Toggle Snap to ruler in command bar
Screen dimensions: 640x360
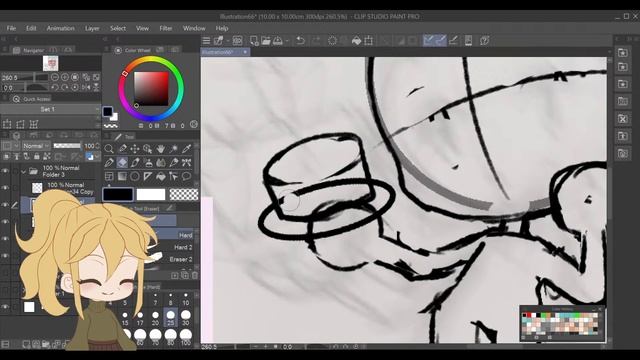tap(428, 40)
